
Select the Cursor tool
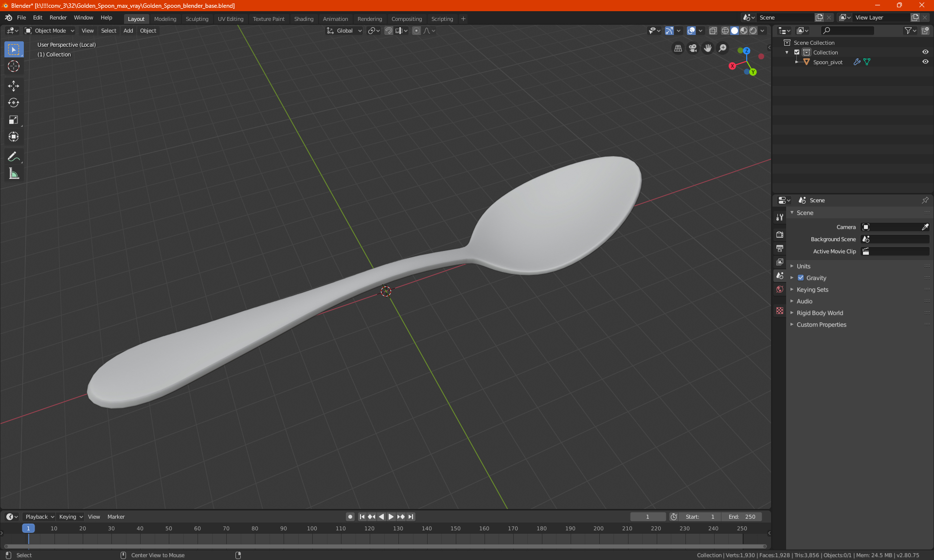pos(14,66)
